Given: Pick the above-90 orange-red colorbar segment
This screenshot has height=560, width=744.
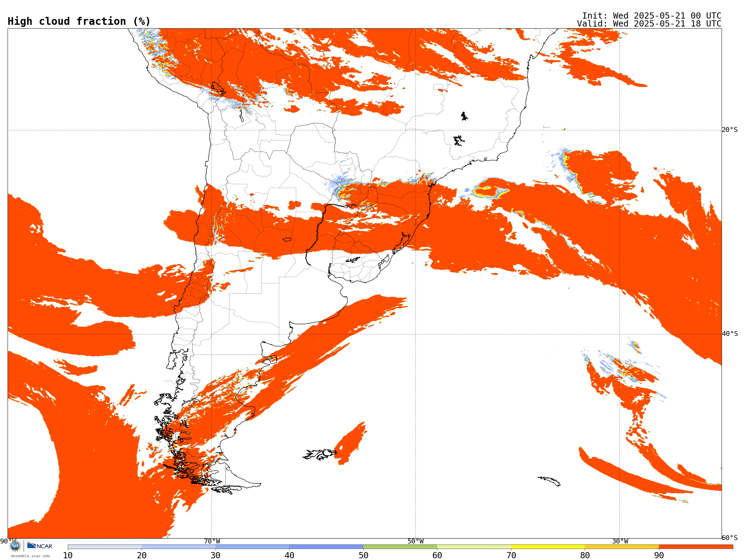Looking at the screenshot, I should coord(696,547).
